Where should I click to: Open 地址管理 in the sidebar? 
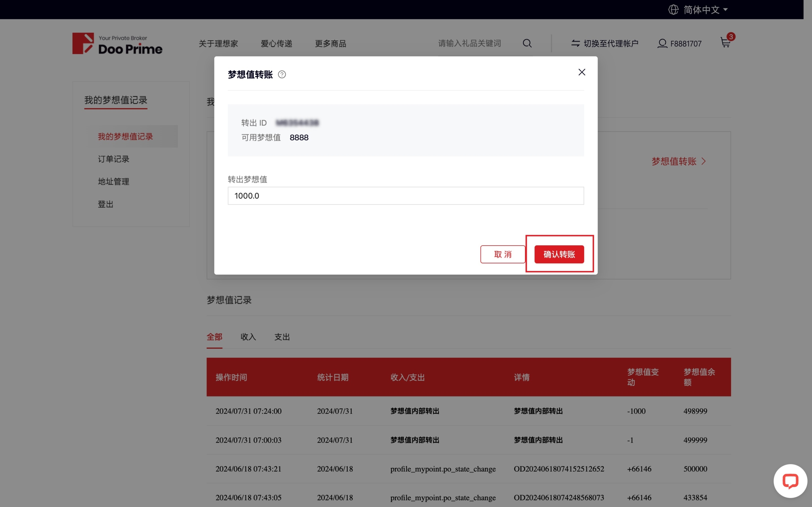coord(114,181)
